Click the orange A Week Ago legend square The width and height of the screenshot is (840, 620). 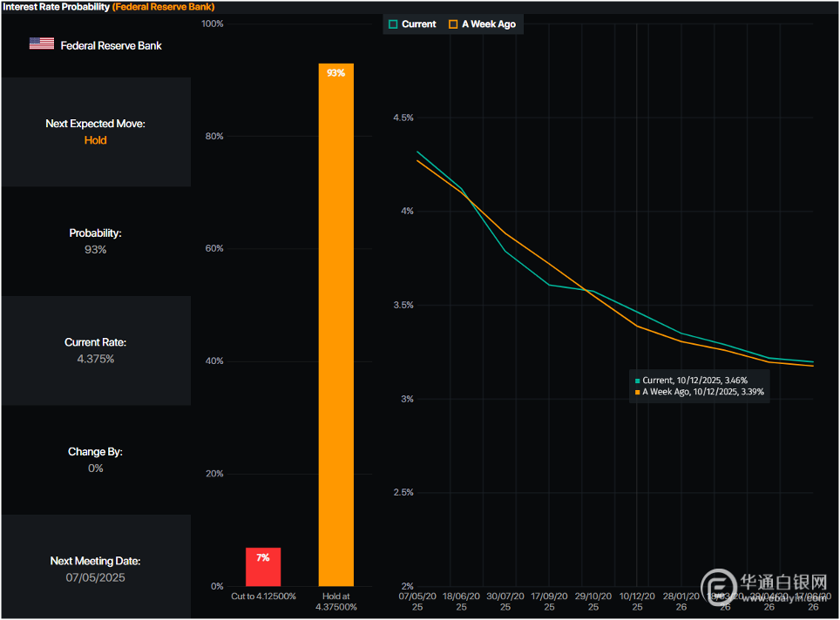pos(452,24)
